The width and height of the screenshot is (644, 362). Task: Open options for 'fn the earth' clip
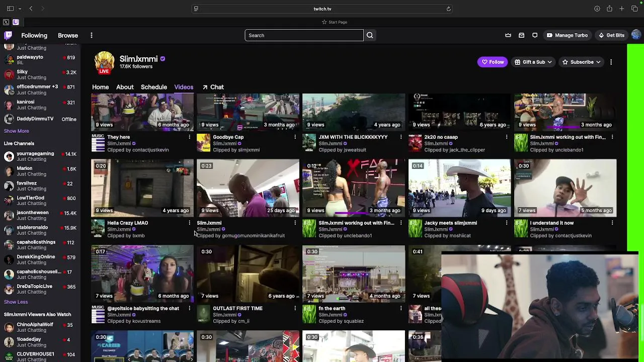(401, 308)
